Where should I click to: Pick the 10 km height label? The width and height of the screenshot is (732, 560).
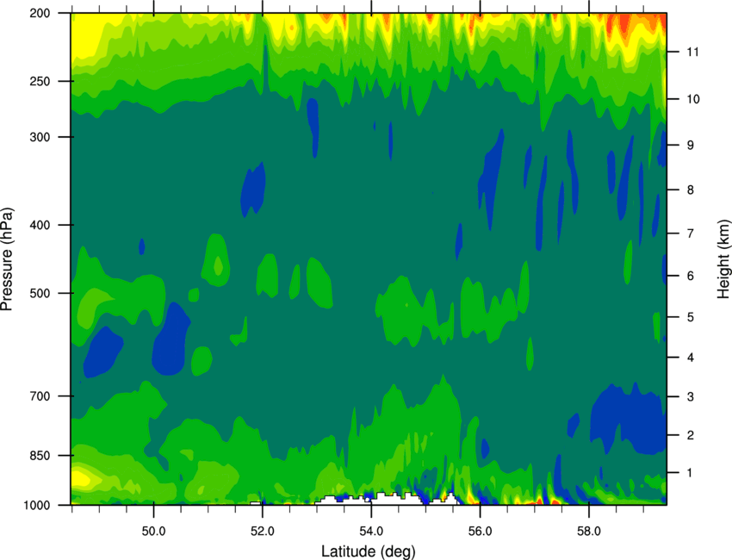click(692, 99)
